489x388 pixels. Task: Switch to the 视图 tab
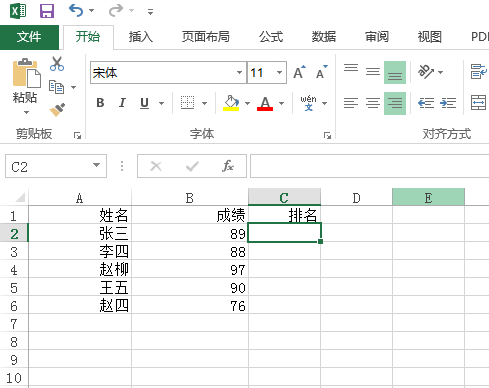pyautogui.click(x=430, y=37)
